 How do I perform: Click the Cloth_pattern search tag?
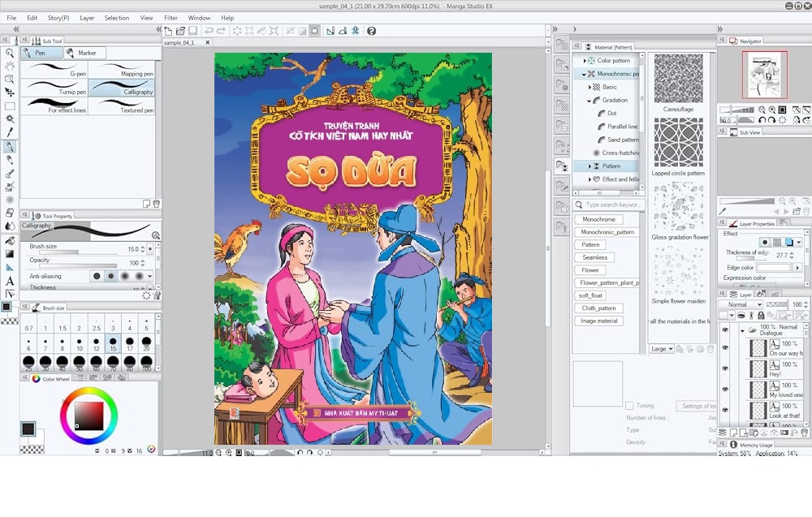click(x=598, y=308)
